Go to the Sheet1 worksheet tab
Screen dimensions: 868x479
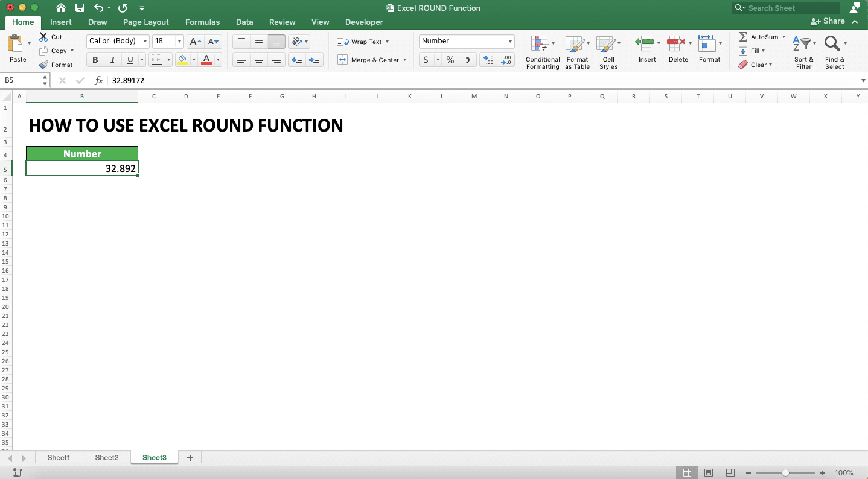[59, 458]
